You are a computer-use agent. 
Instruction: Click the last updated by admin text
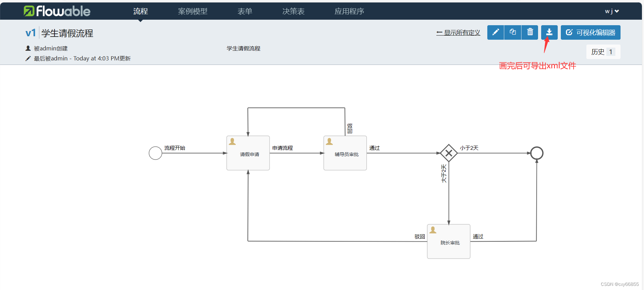(x=82, y=58)
